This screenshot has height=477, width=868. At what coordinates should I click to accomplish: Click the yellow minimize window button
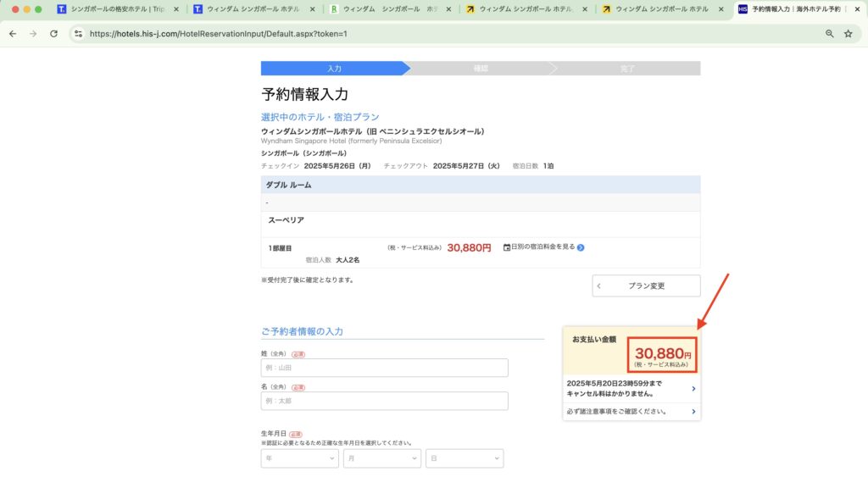(x=26, y=9)
